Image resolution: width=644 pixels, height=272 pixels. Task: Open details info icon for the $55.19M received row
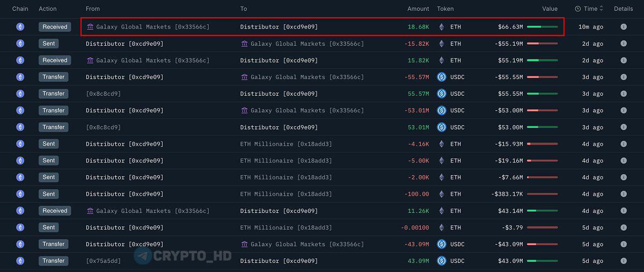623,60
